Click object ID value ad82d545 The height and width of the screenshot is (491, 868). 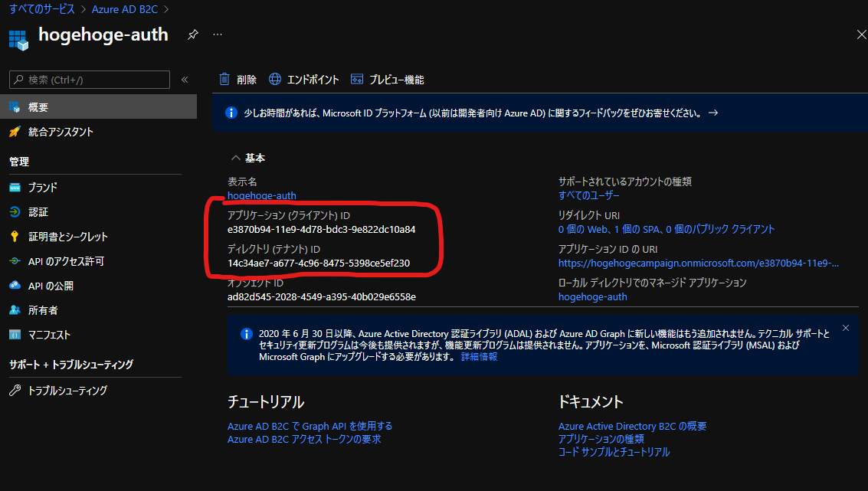[x=321, y=296]
